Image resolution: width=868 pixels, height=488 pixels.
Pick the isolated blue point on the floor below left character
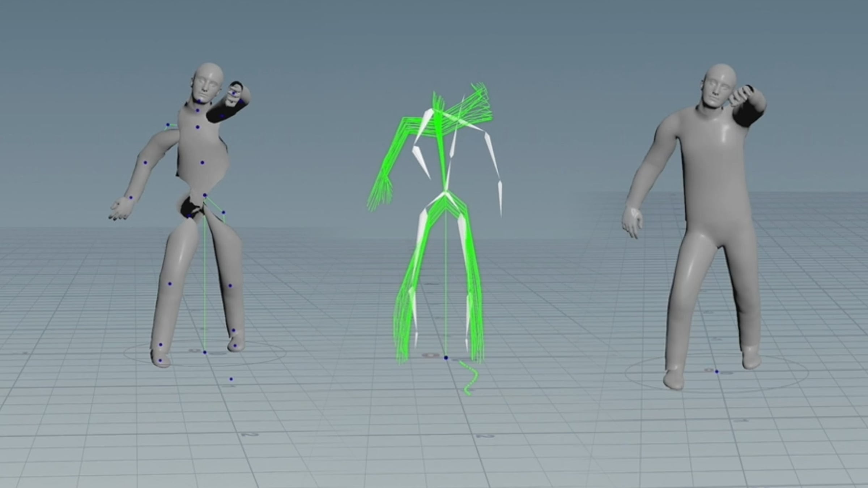[x=231, y=379]
